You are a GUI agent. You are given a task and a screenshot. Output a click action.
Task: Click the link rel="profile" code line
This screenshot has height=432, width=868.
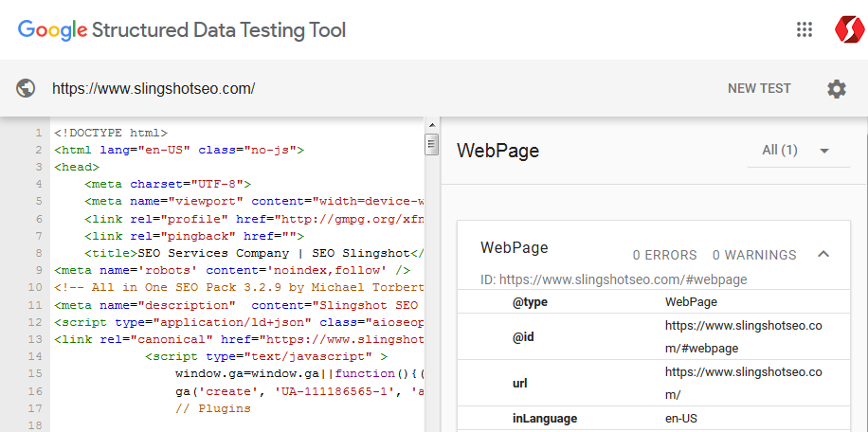(254, 219)
